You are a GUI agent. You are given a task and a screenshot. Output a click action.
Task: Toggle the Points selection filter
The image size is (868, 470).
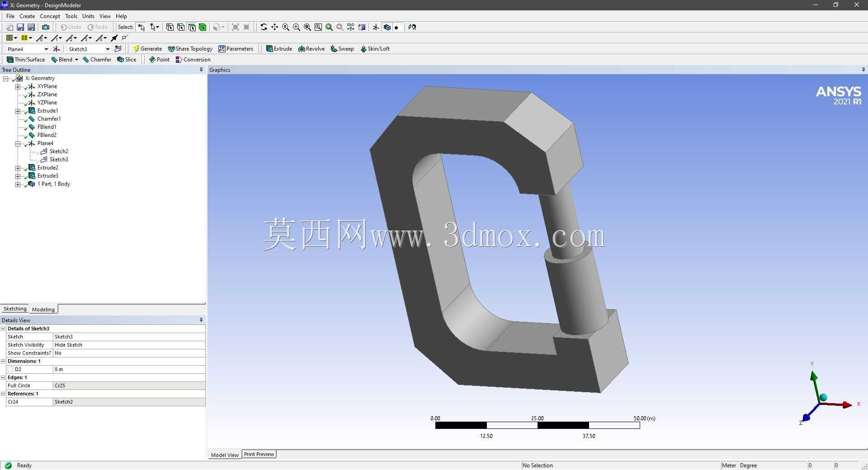pyautogui.click(x=170, y=27)
